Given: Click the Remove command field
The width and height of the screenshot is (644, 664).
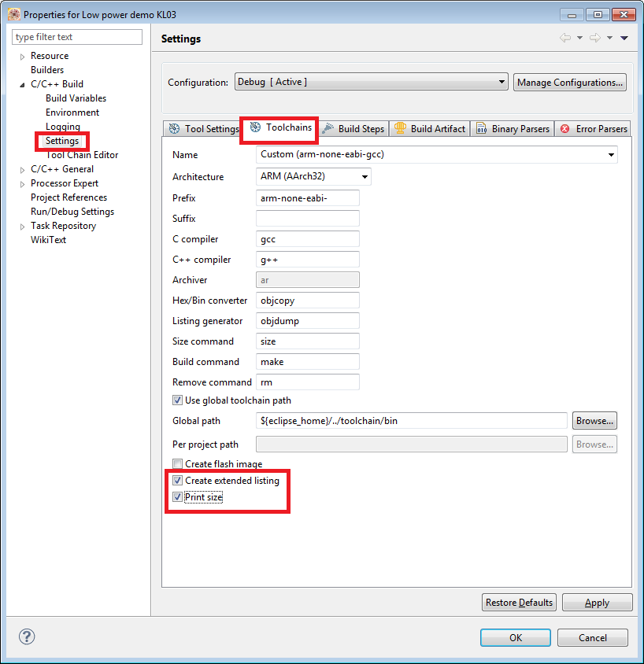Looking at the screenshot, I should pyautogui.click(x=308, y=382).
